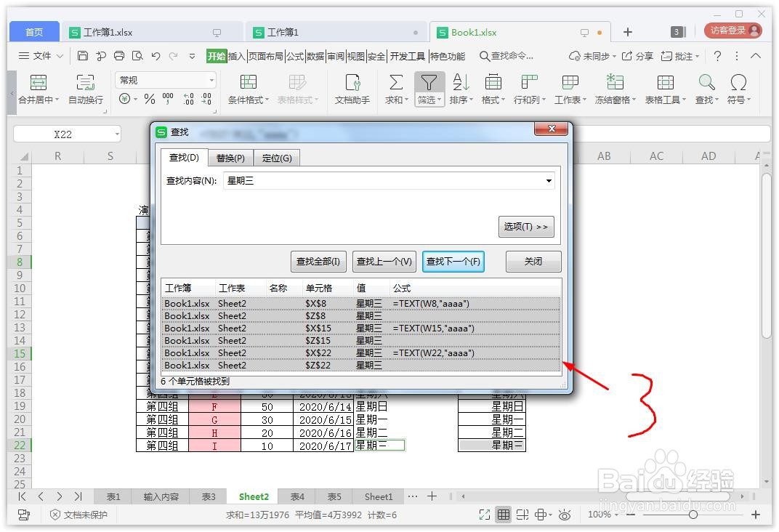The image size is (779, 532).
Task: Open the 冻结窗格 freeze panes tool
Action: (x=614, y=87)
